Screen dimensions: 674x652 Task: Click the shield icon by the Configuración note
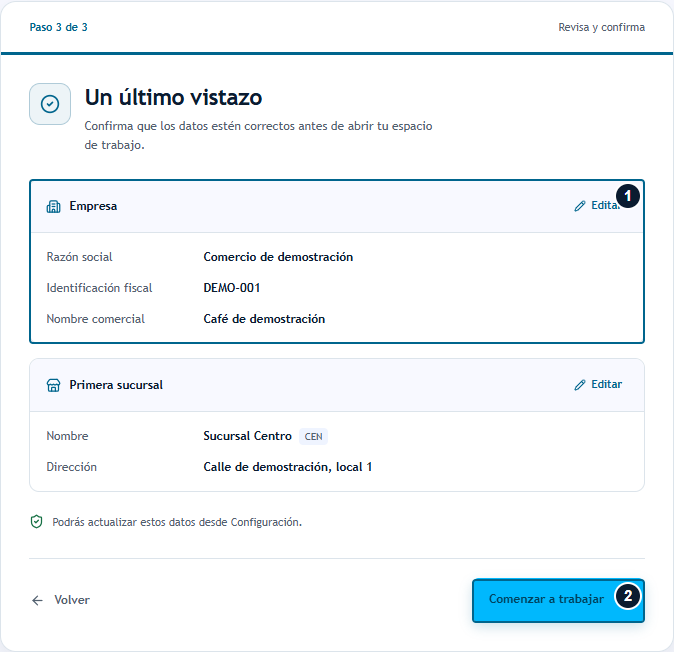tap(37, 522)
